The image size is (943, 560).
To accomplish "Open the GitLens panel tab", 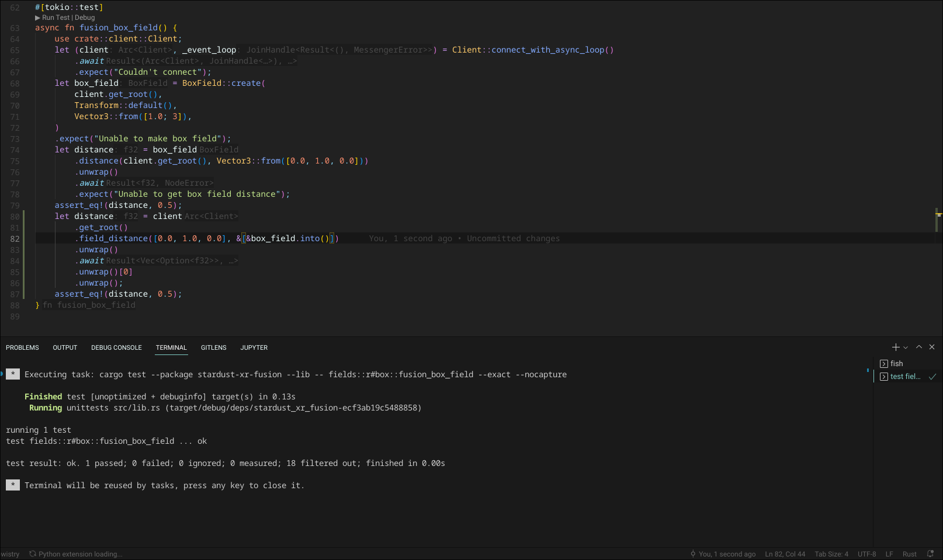I will (x=213, y=348).
